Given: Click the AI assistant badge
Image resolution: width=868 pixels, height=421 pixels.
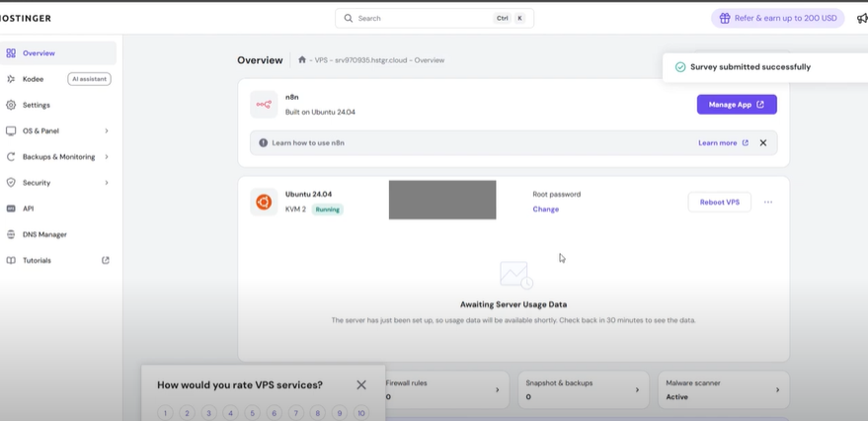Looking at the screenshot, I should [89, 79].
